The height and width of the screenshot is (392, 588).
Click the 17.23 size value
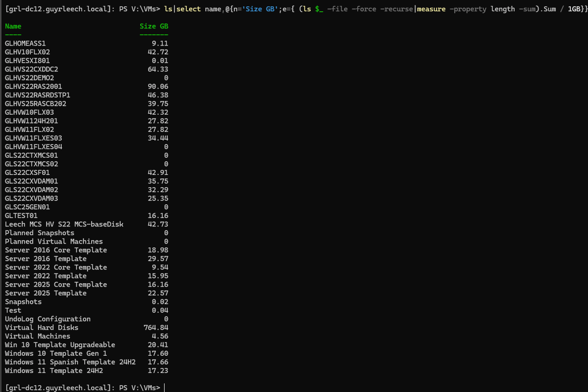[158, 370]
